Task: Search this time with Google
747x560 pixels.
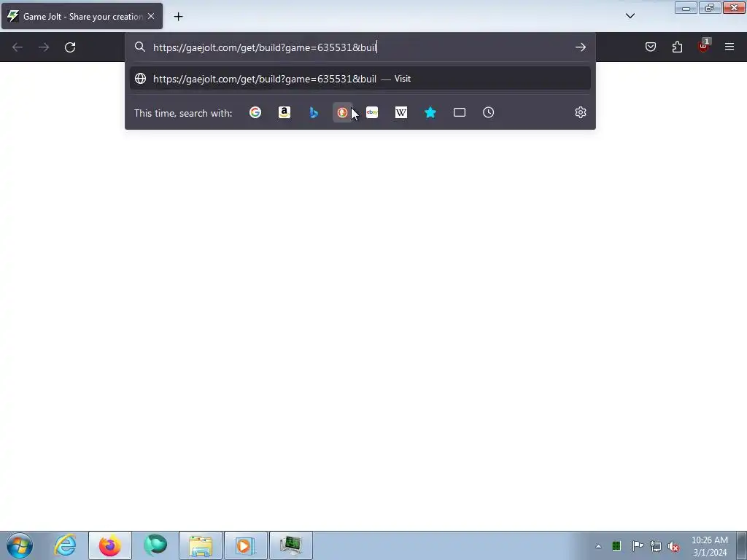Action: (x=255, y=112)
